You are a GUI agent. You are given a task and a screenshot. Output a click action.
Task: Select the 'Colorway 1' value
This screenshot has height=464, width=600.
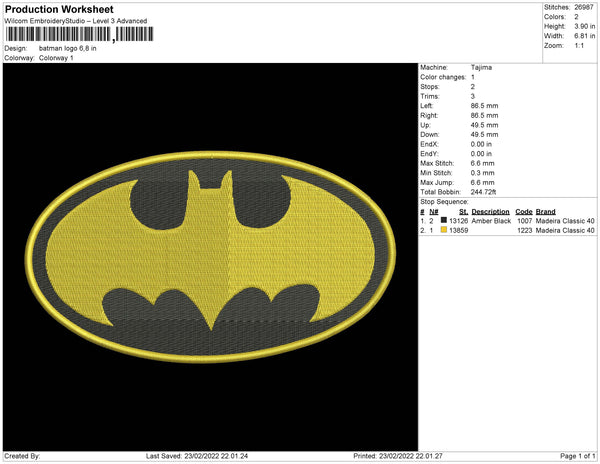click(x=56, y=58)
